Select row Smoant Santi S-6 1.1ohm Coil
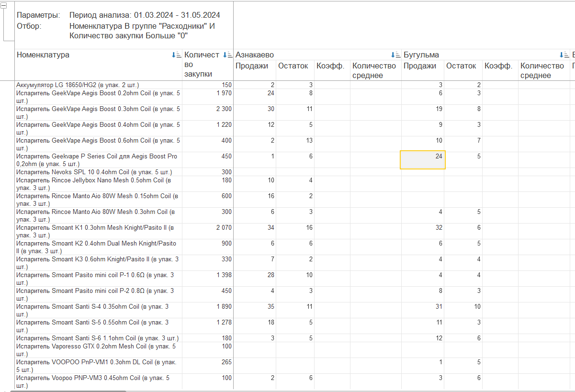The height and width of the screenshot is (392, 575). click(x=98, y=338)
